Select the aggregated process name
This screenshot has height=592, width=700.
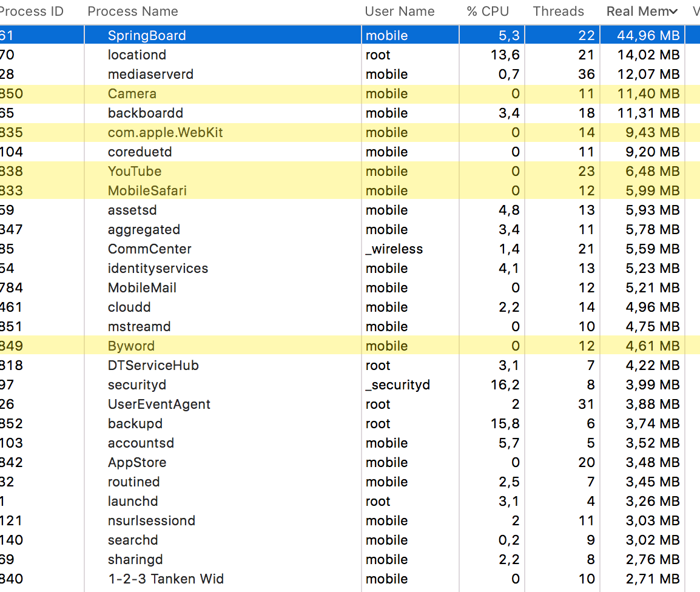144,229
